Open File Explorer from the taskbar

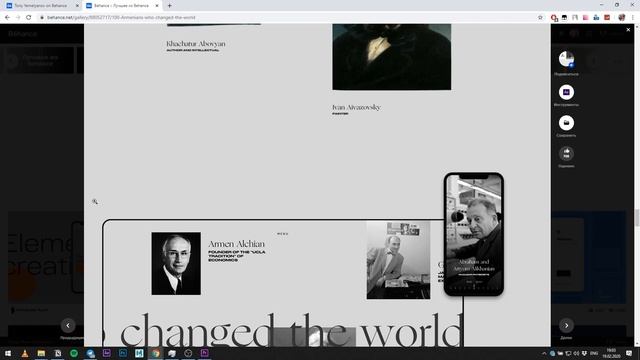[x=41, y=353]
